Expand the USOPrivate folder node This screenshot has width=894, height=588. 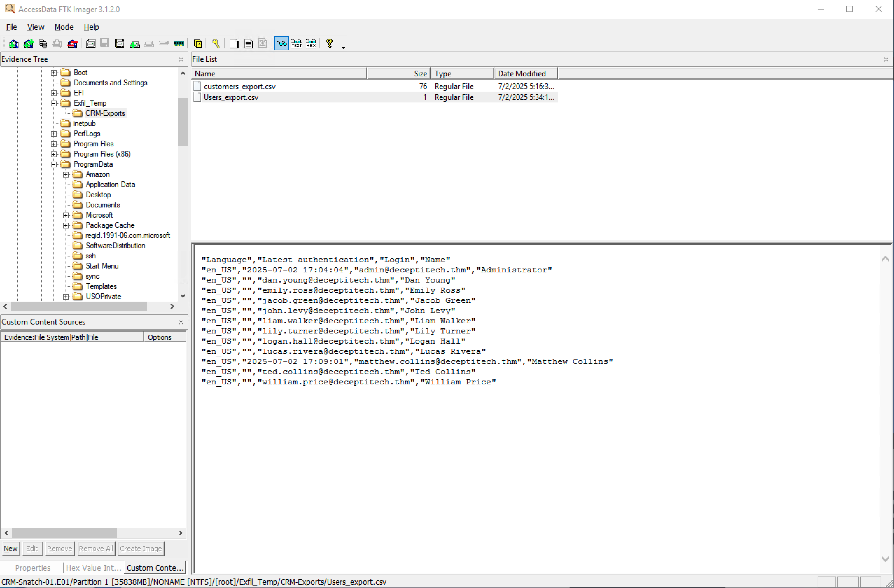pos(66,297)
